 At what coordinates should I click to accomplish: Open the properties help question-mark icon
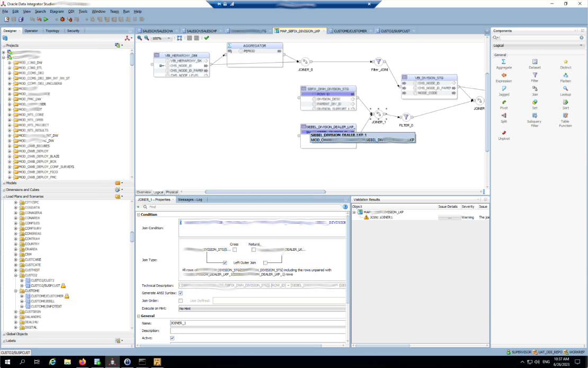[x=345, y=207]
